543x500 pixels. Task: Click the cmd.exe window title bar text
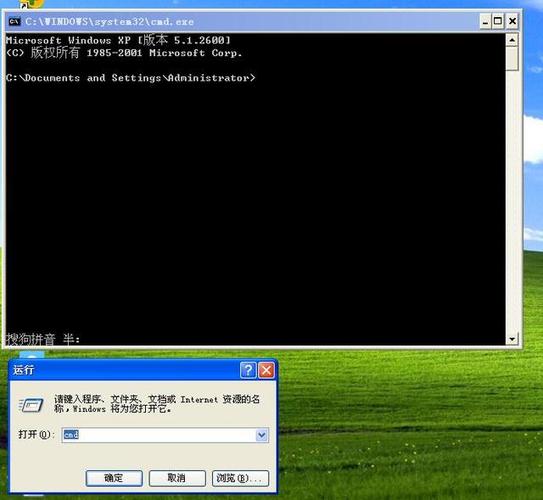coord(109,22)
